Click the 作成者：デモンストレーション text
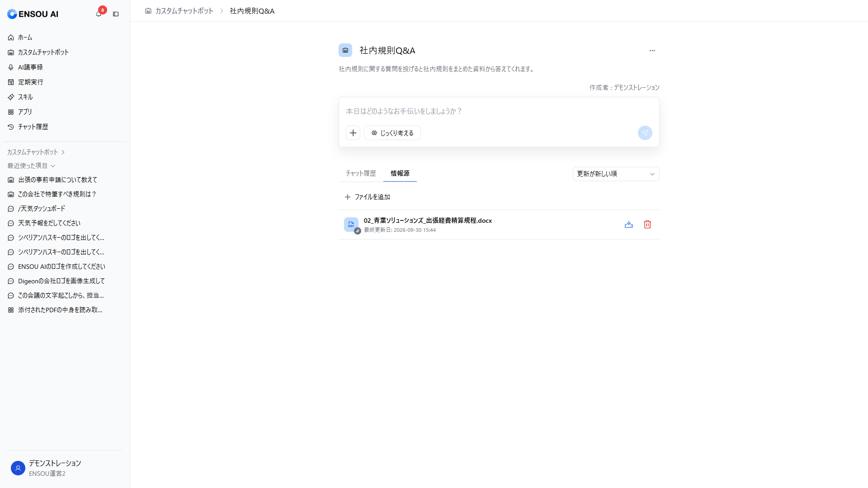Viewport: 868px width, 488px height. coord(624,88)
